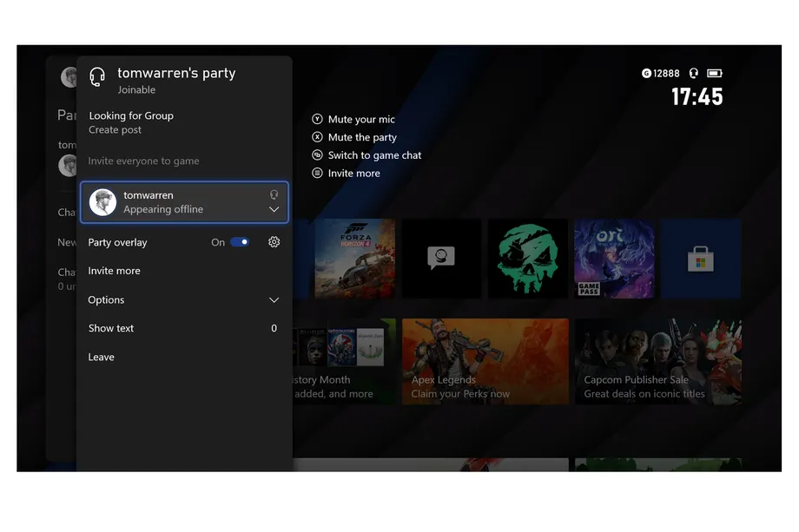This screenshot has height=532, width=799.
Task: Select Switch to game chat hint
Action: click(x=374, y=155)
